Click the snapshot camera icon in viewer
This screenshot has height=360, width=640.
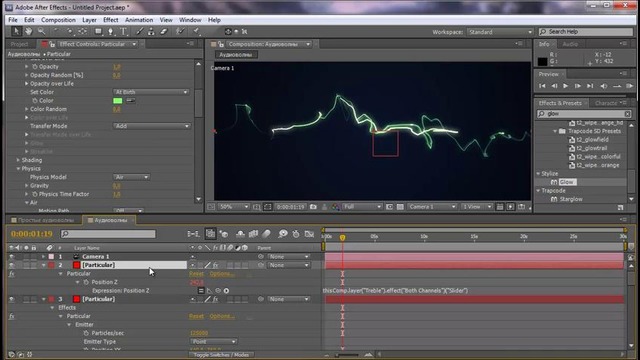click(x=313, y=207)
